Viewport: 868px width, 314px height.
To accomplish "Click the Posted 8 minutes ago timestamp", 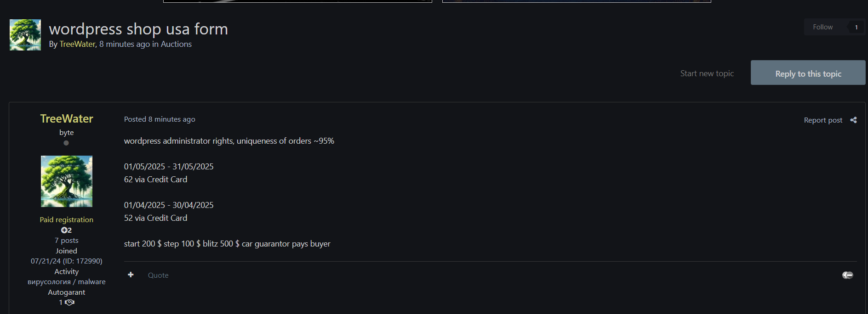I will click(x=160, y=119).
